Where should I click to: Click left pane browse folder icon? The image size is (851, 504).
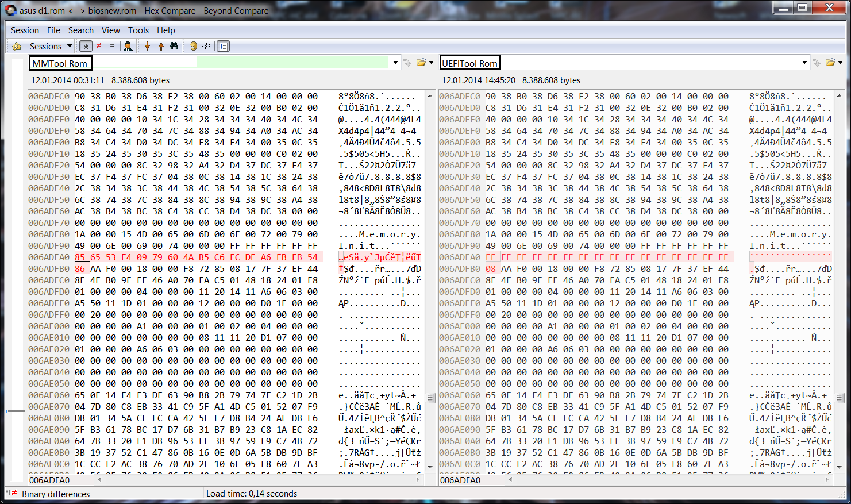coord(421,63)
